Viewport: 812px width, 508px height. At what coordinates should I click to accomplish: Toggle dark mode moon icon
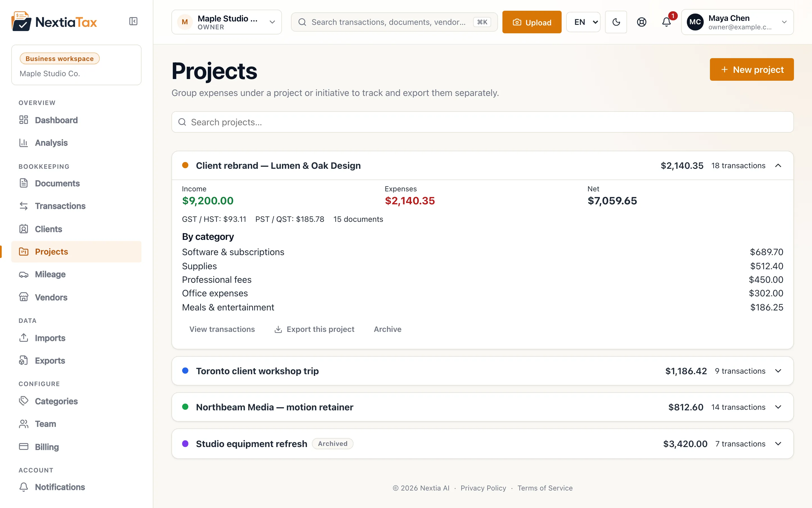pos(616,22)
